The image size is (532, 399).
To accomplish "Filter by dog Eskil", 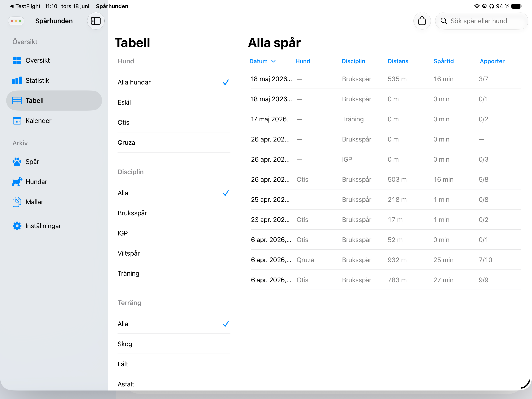I will point(174,102).
